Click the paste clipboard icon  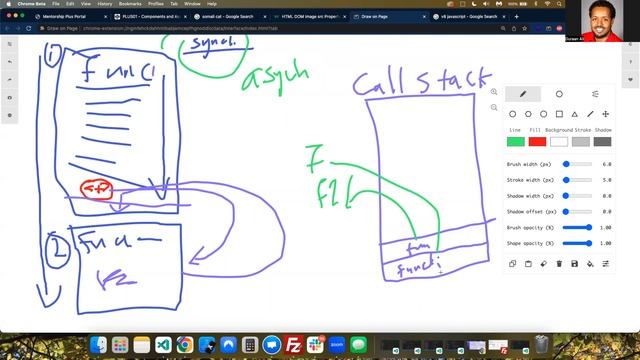[528, 264]
